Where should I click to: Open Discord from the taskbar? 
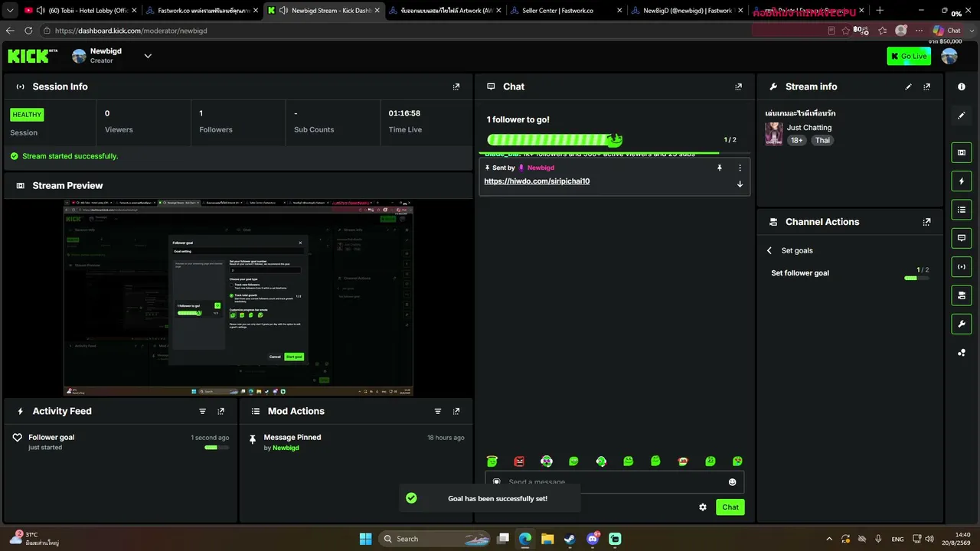pos(592,539)
